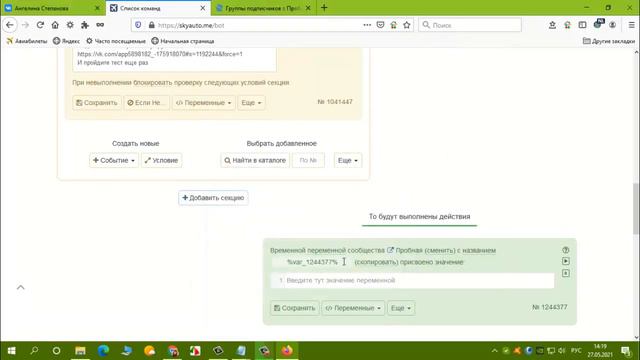Switch to Firefox in taskbar
The height and width of the screenshot is (360, 640).
287,351
